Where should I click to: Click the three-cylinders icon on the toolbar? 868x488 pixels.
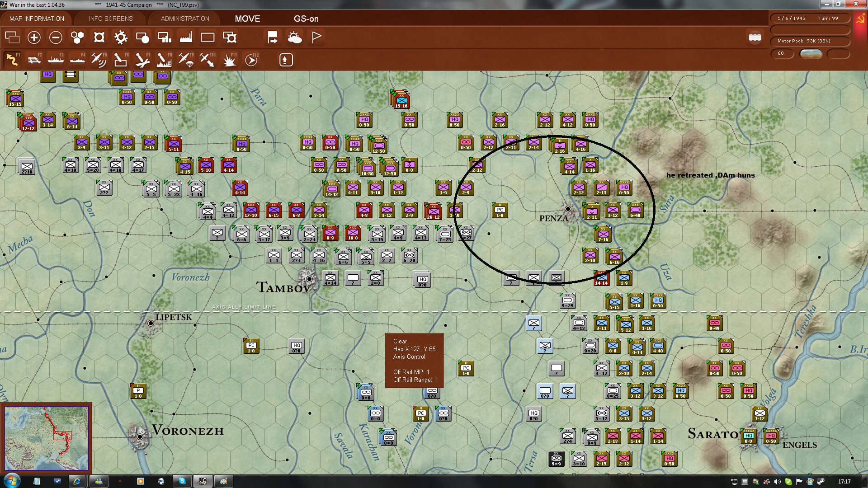coord(755,38)
